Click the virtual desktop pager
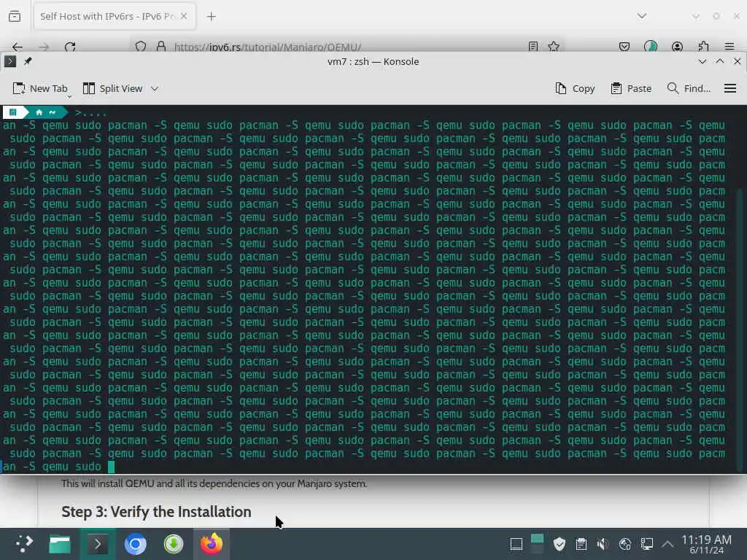Viewport: 747px width, 560px height. pos(537,544)
